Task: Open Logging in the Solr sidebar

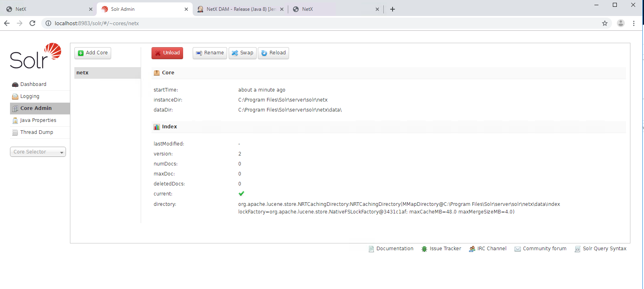Action: [x=30, y=96]
